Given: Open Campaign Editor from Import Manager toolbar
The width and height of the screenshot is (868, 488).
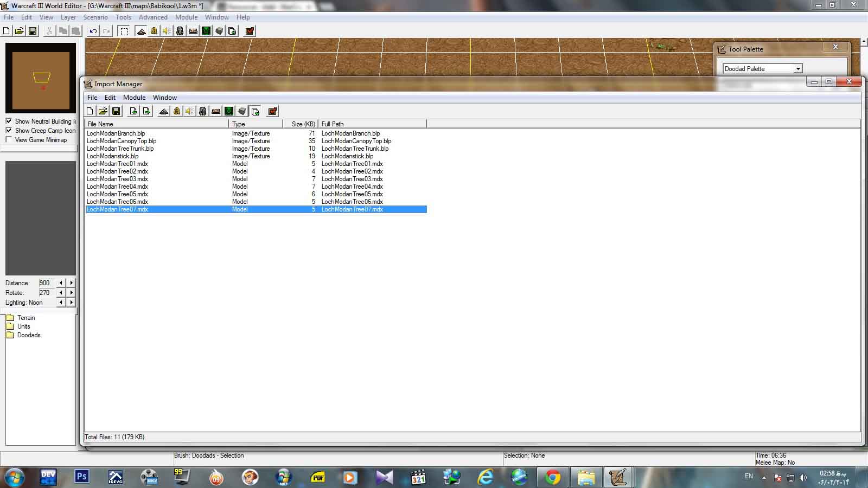Looking at the screenshot, I should point(216,111).
